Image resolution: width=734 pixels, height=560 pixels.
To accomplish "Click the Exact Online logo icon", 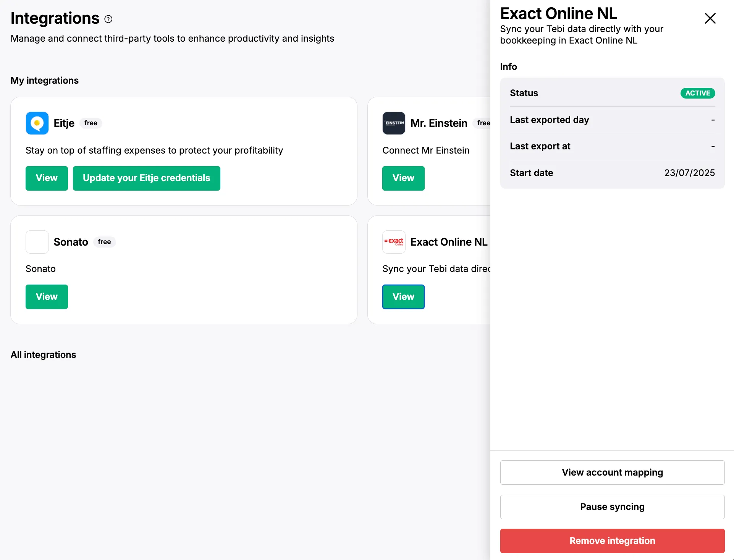I will click(394, 242).
